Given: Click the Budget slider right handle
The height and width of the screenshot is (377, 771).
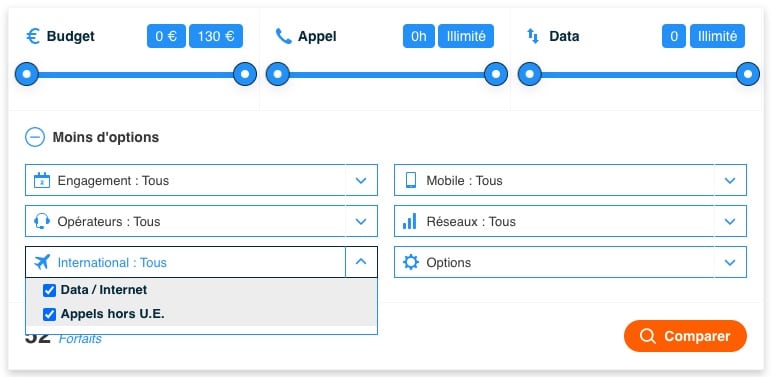Looking at the screenshot, I should click(x=244, y=74).
